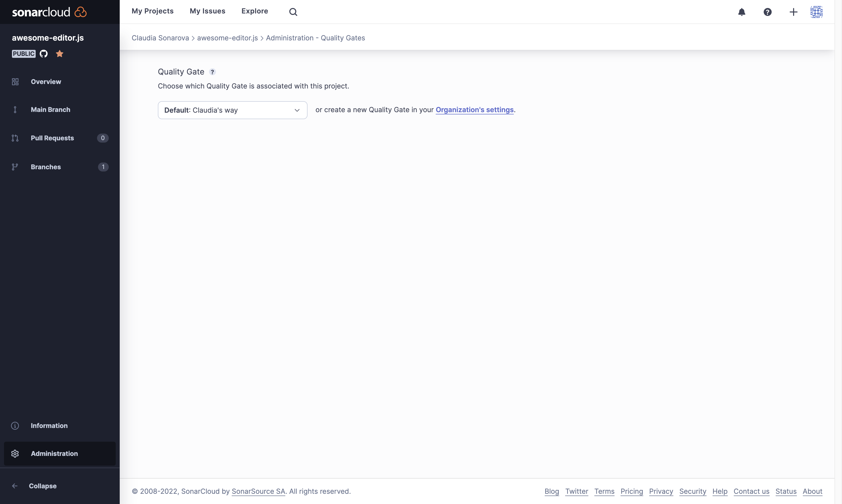Viewport: 842px width, 504px height.
Task: Open the Explore menu item
Action: pos(255,11)
